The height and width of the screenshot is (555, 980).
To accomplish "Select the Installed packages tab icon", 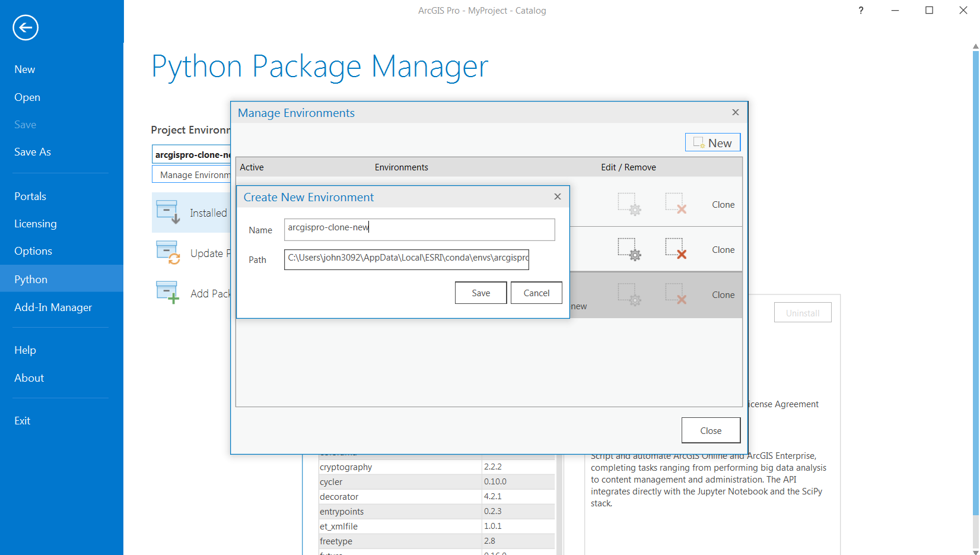I will point(168,212).
